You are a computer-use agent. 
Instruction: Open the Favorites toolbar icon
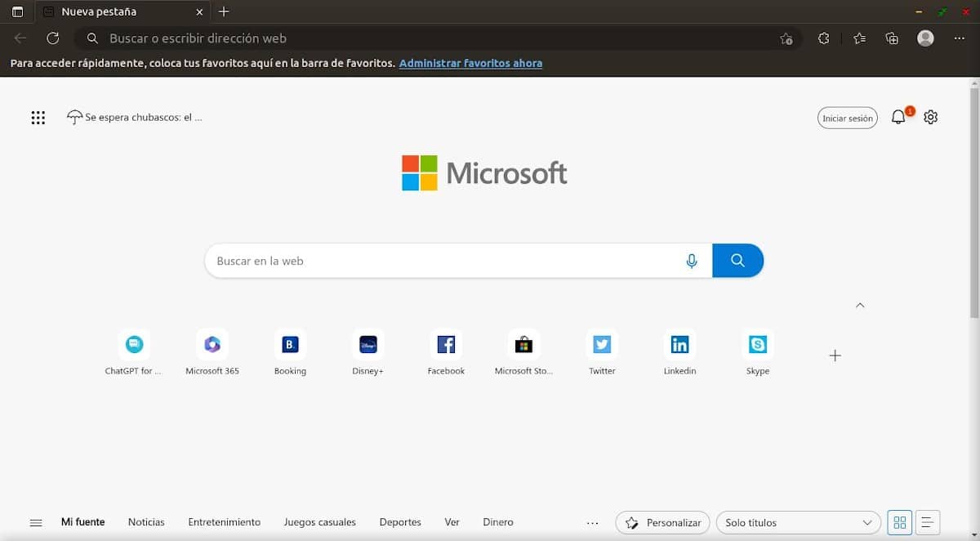[857, 38]
